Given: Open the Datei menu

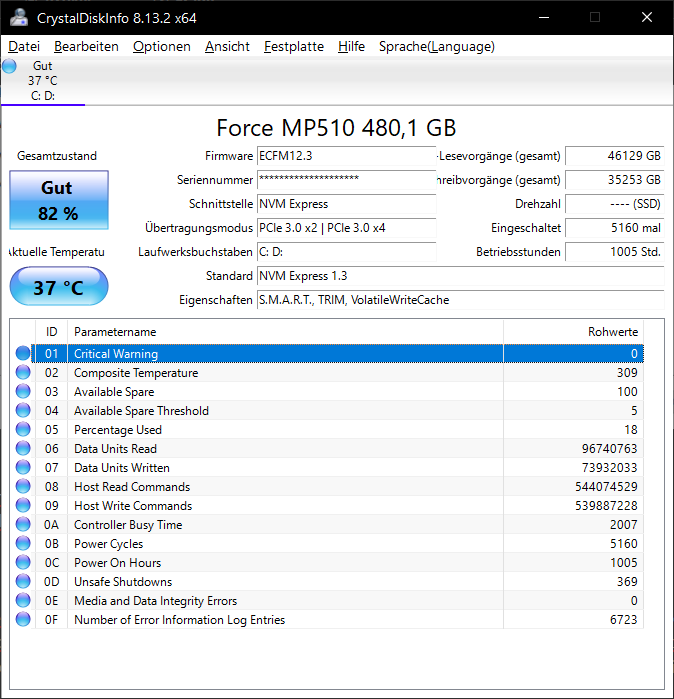Looking at the screenshot, I should point(24,46).
